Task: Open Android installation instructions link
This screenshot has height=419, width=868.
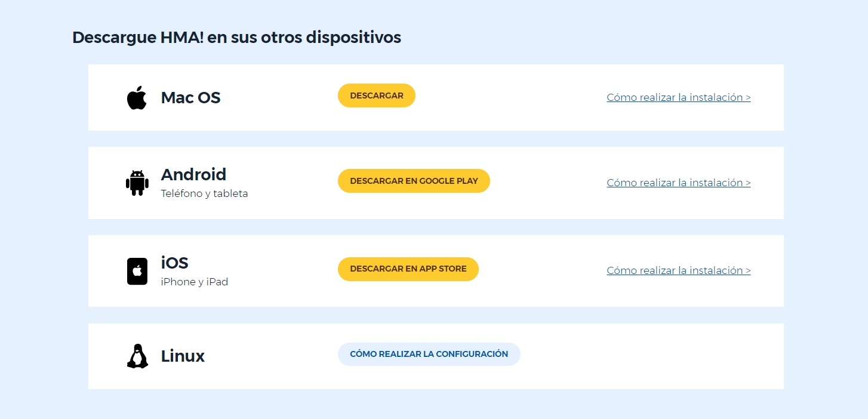Action: coord(679,183)
